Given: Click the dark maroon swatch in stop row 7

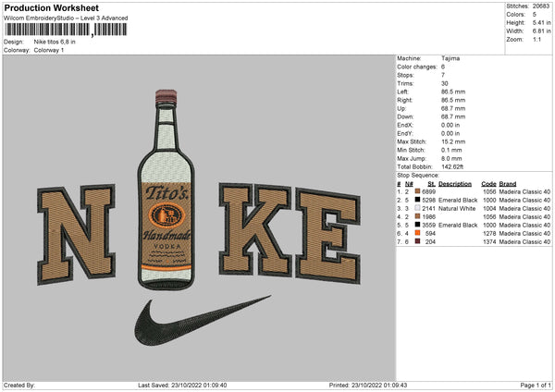Looking at the screenshot, I should [417, 241].
